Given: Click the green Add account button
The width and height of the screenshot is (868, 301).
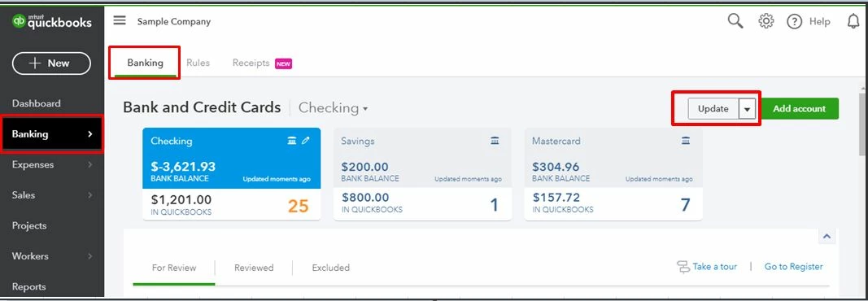Looking at the screenshot, I should 800,109.
